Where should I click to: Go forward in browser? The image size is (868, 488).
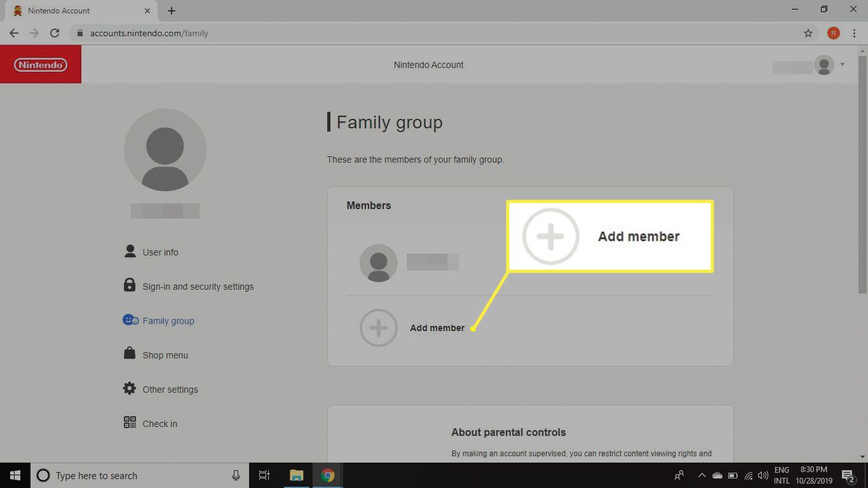point(34,33)
